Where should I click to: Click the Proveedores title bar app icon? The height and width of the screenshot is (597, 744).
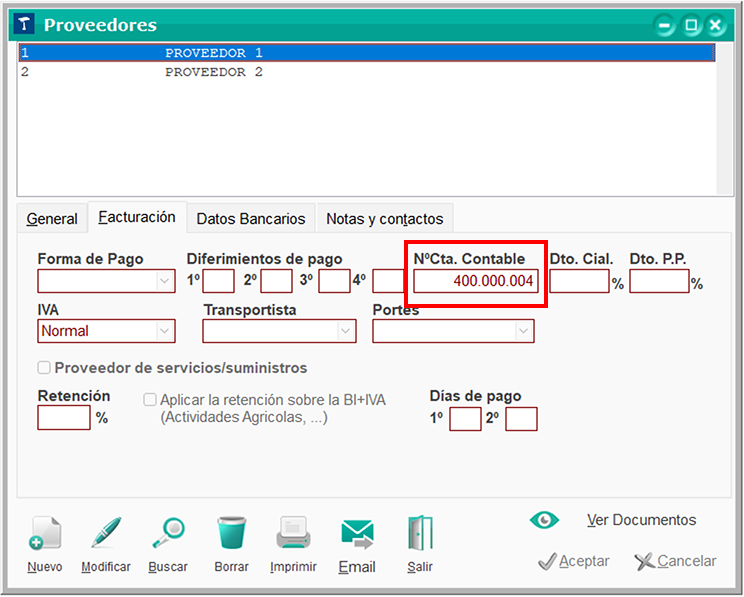point(24,24)
